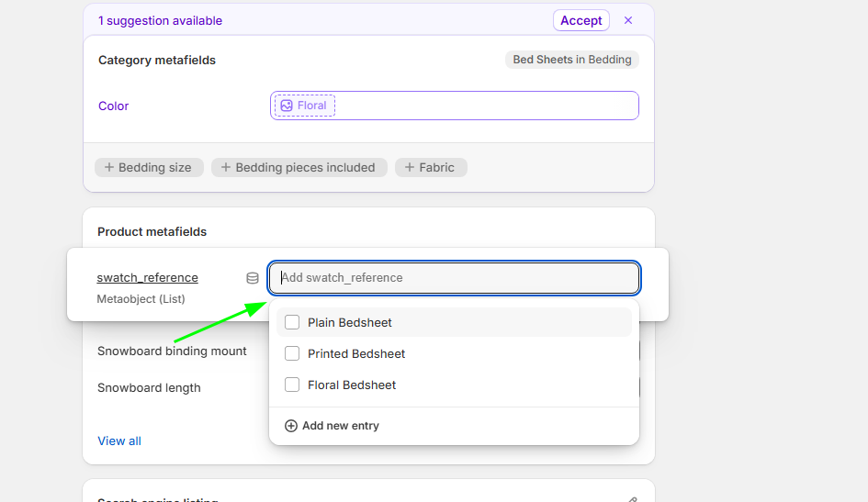Tick the Printed Bedsheet option
The width and height of the screenshot is (868, 502).
click(292, 353)
